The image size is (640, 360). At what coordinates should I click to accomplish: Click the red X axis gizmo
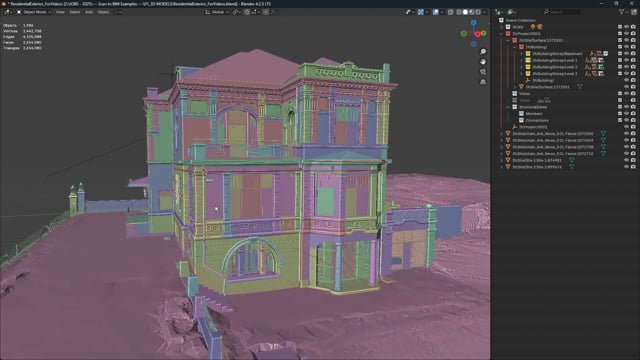[x=477, y=34]
